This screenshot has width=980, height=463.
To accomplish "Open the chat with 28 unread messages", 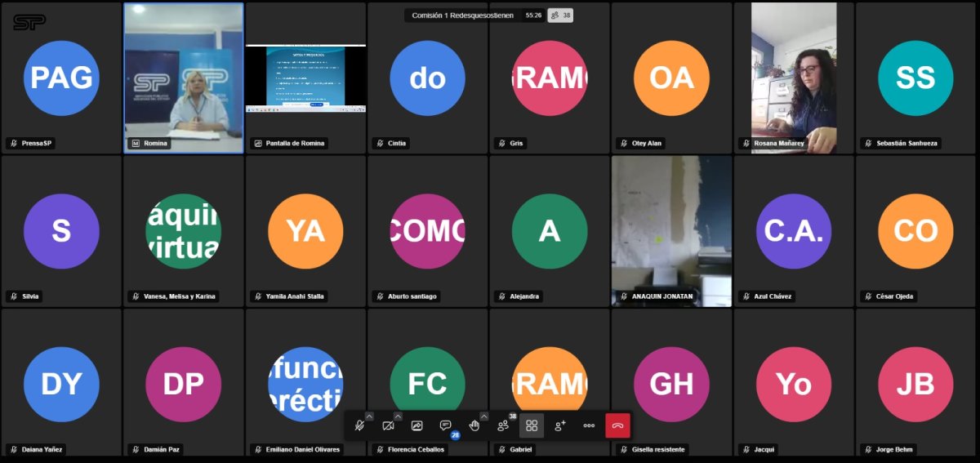I will pyautogui.click(x=446, y=425).
